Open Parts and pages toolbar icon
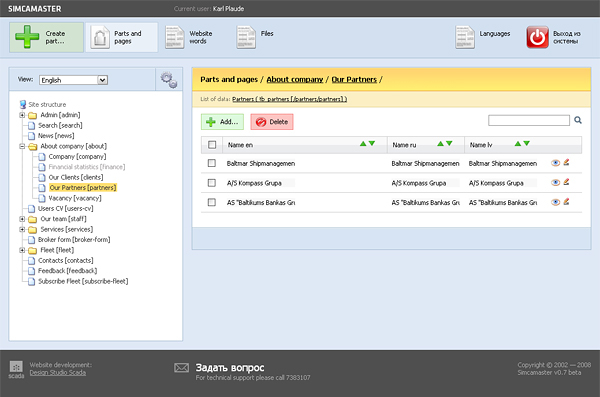Viewport: 600px width, 397px height. 100,37
